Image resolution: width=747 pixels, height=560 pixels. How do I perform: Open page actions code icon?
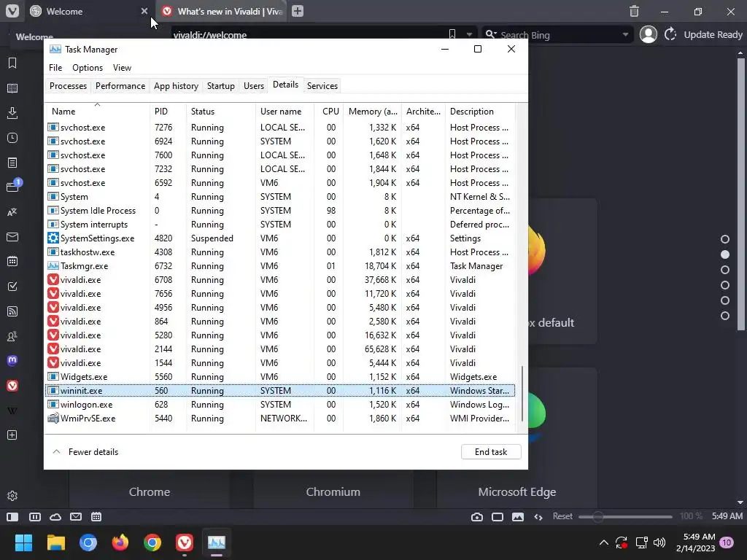pyautogui.click(x=538, y=517)
